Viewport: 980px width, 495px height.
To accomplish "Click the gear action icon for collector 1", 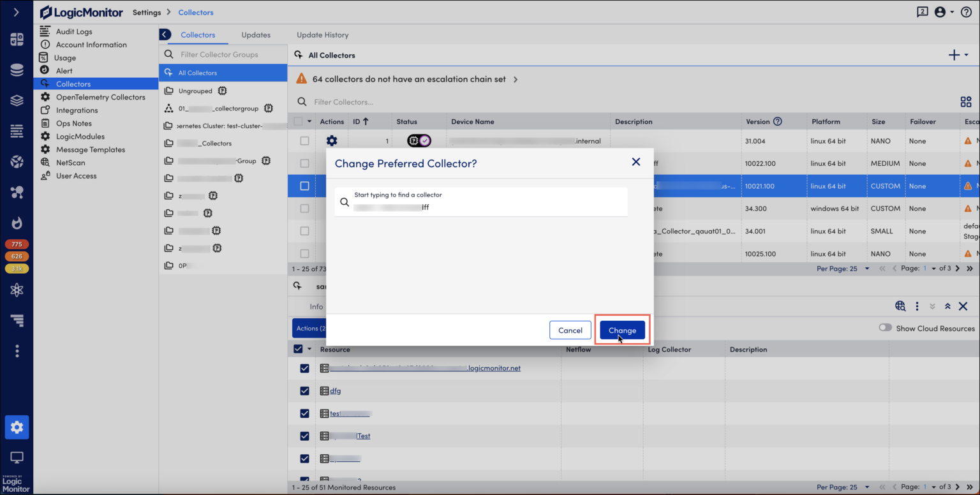I will pyautogui.click(x=332, y=141).
